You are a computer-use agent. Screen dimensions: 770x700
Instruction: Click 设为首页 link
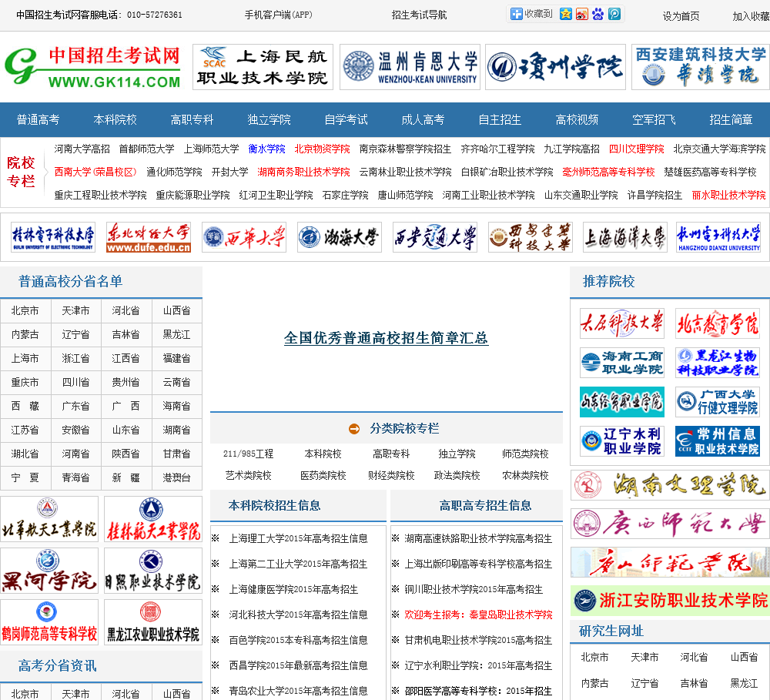(681, 16)
